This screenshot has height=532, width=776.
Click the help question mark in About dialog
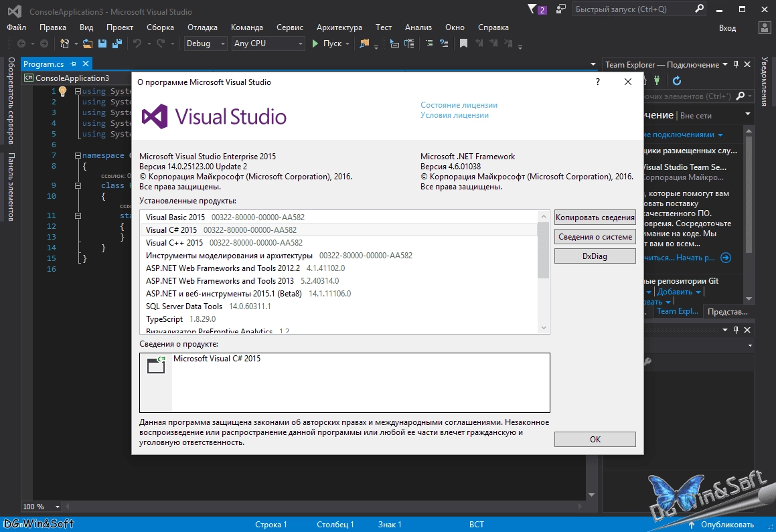[598, 82]
